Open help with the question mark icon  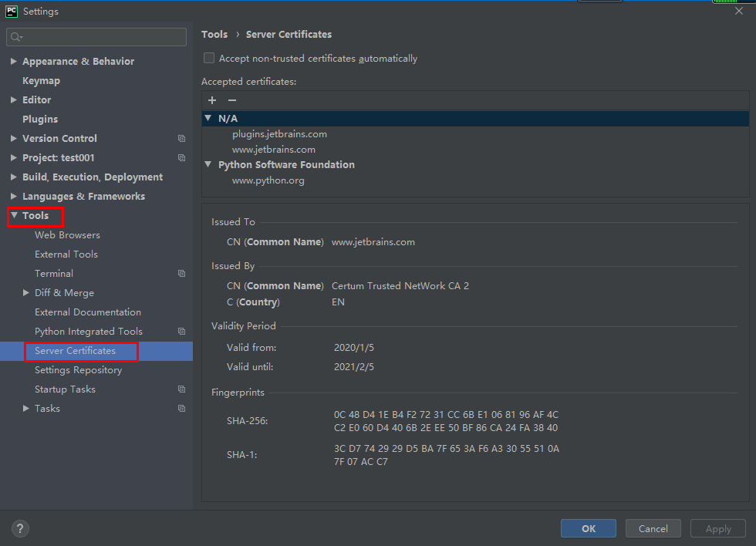pyautogui.click(x=20, y=529)
